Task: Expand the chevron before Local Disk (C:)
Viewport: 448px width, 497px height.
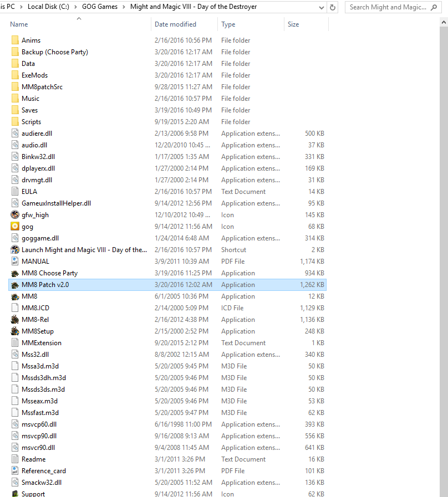Action: tap(21, 7)
